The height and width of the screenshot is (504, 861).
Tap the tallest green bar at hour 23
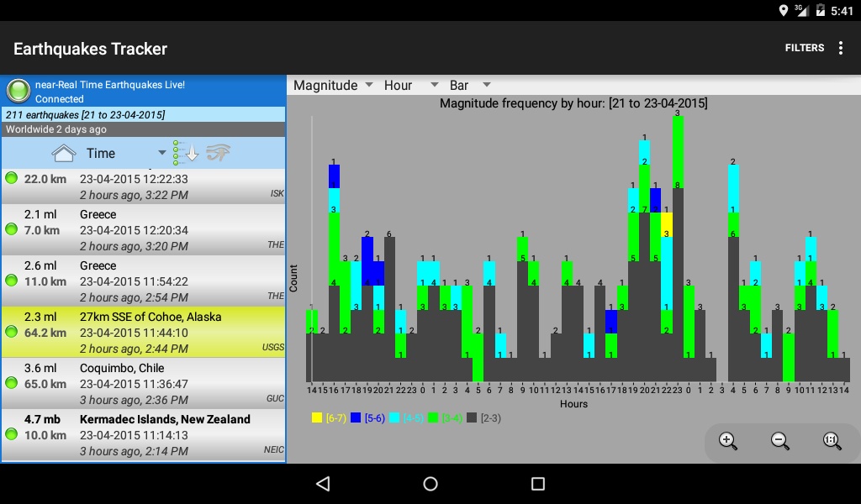click(x=678, y=152)
